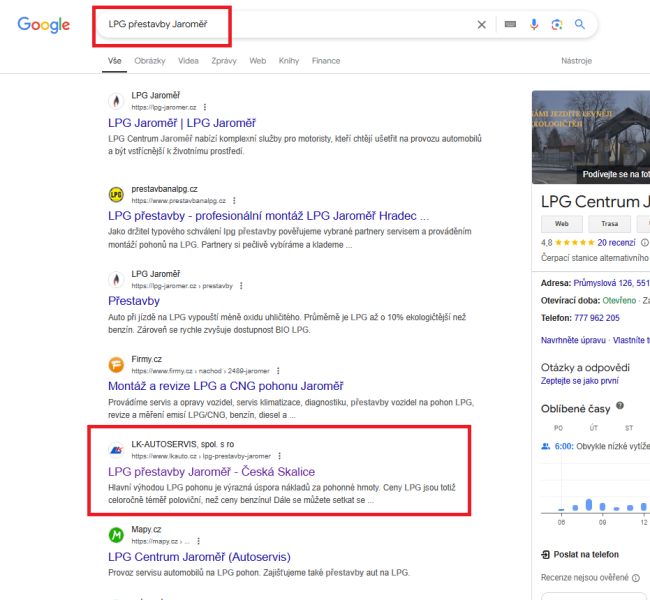Click 'Zeptejte se jako první' link
650x600 pixels.
pos(580,381)
